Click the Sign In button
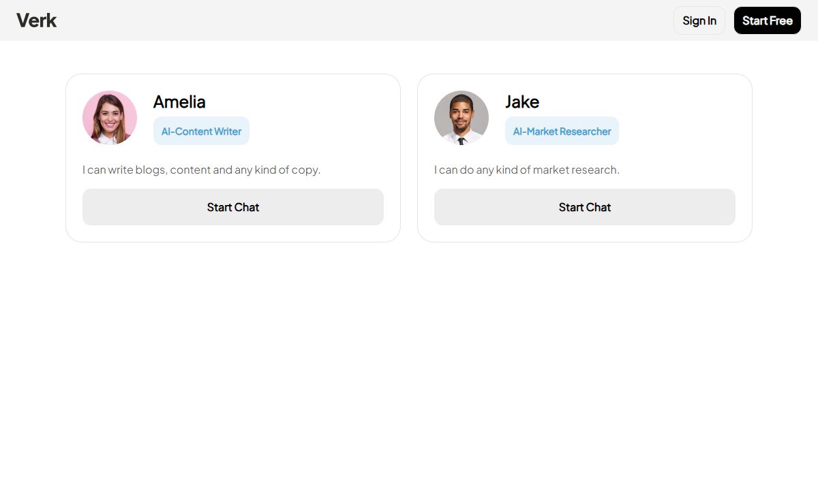The image size is (818, 504). (699, 20)
